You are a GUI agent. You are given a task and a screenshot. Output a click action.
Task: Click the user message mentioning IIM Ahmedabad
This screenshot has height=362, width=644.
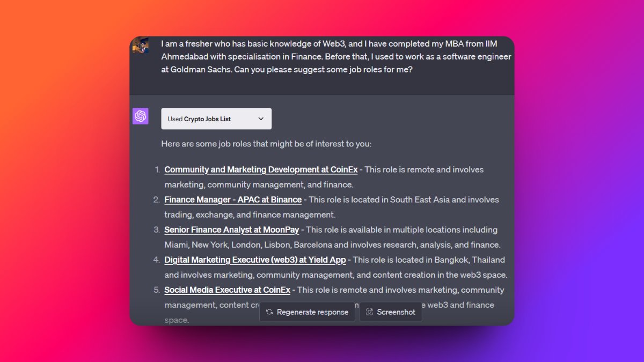(336, 56)
